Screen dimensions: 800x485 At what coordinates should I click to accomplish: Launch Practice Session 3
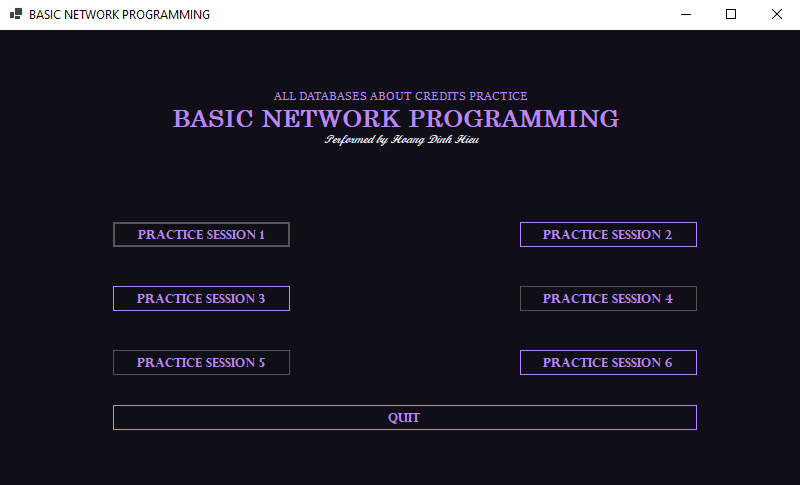click(x=201, y=298)
